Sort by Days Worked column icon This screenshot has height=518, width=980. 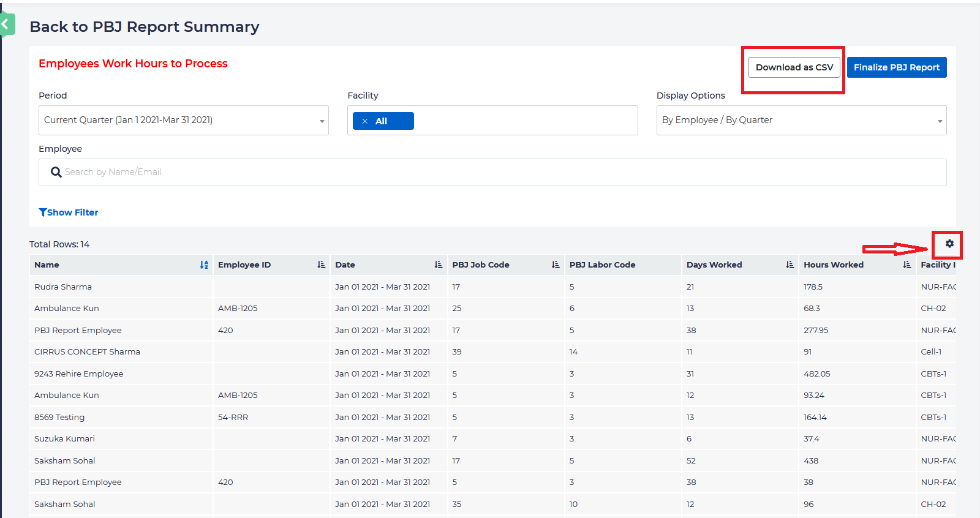click(x=790, y=265)
